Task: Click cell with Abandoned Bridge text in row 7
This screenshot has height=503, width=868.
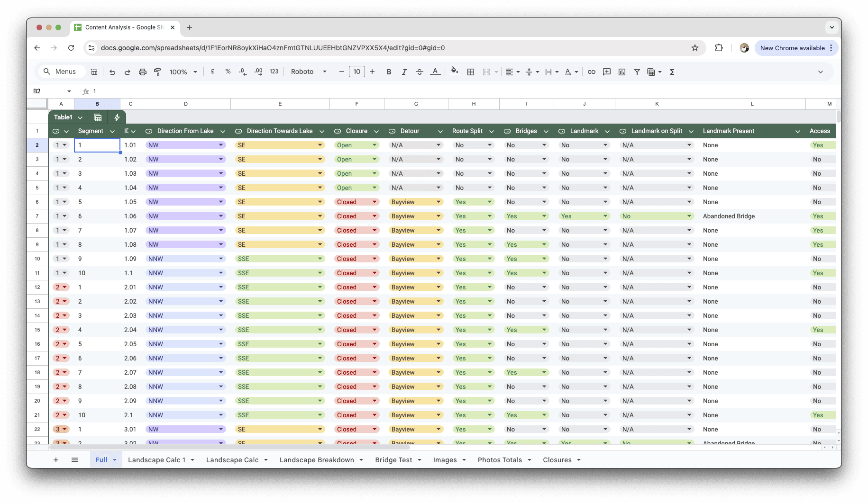Action: 752,216
